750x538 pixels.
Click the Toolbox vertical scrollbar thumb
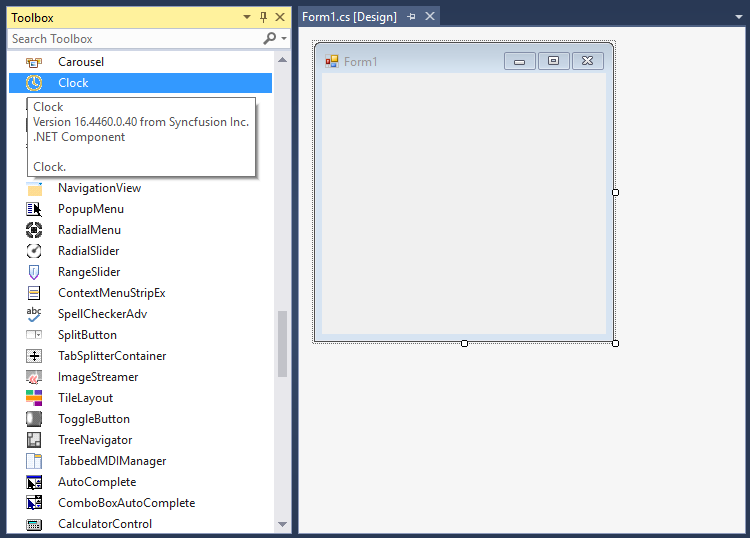pyautogui.click(x=283, y=344)
